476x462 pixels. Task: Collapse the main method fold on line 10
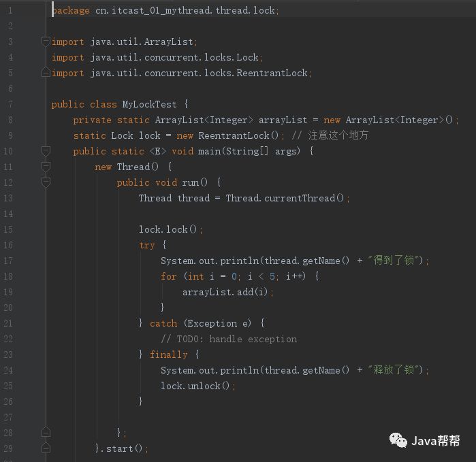coord(46,151)
